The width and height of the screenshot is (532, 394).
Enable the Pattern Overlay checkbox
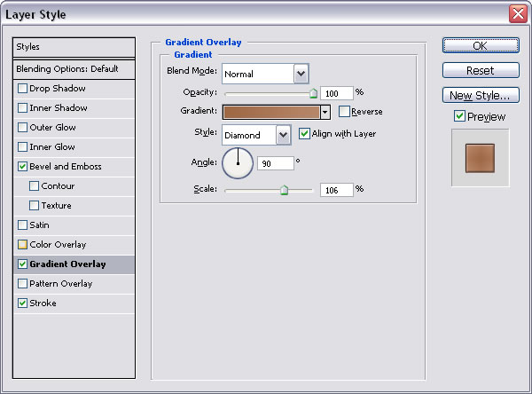tap(22, 284)
